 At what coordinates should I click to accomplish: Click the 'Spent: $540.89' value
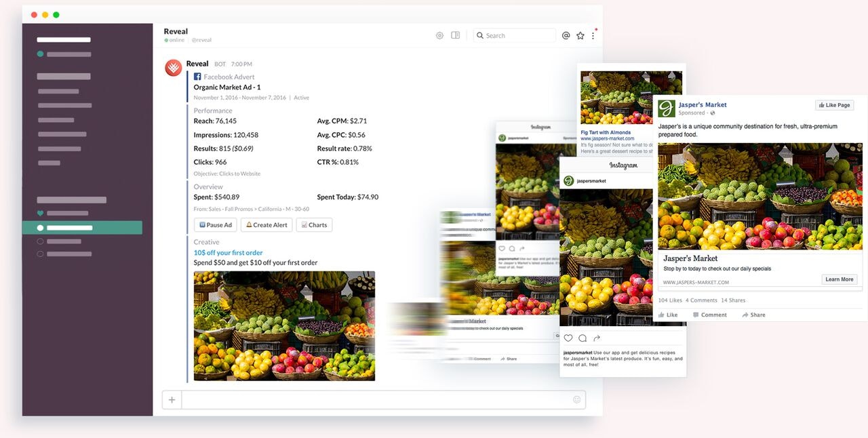[216, 197]
